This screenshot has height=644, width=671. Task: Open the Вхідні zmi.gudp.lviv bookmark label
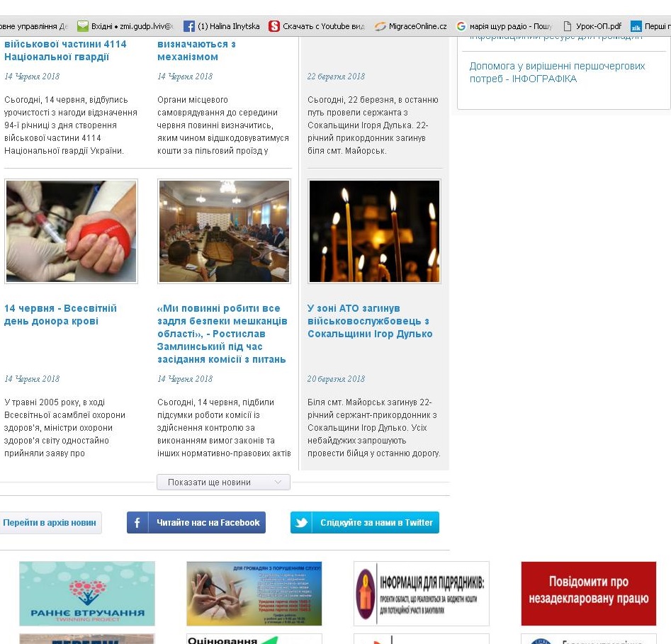pyautogui.click(x=132, y=26)
